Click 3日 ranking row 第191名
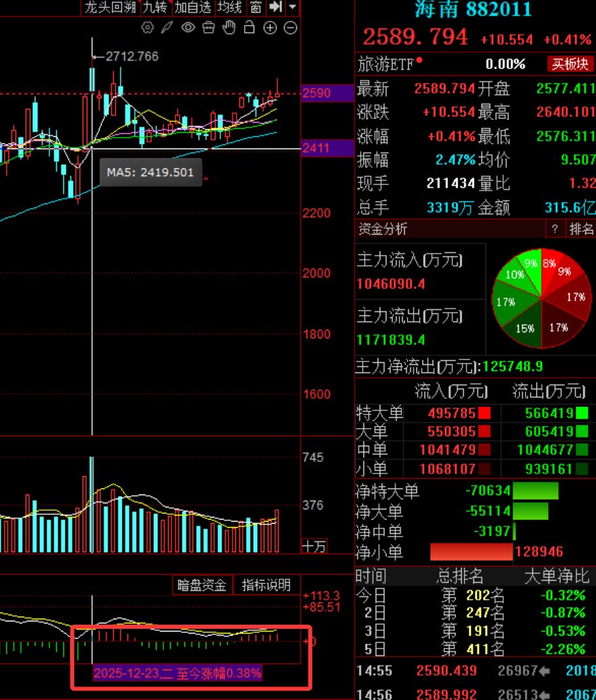 [475, 631]
